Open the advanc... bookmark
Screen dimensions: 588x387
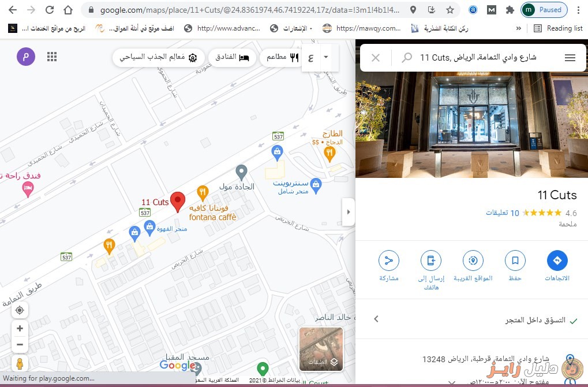222,28
